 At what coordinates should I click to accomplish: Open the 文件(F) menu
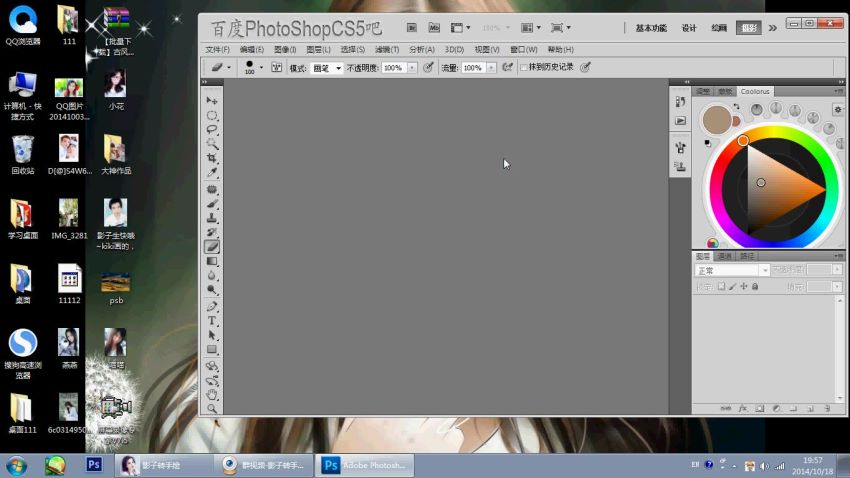click(217, 49)
